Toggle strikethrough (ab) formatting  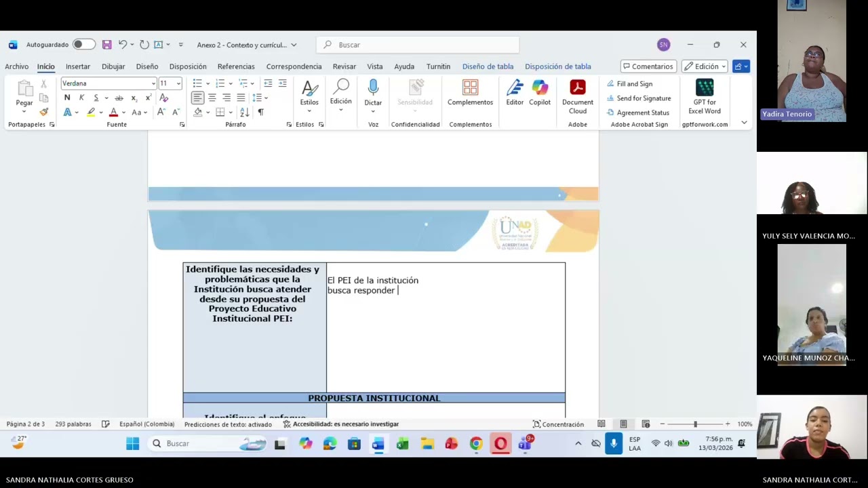click(119, 98)
